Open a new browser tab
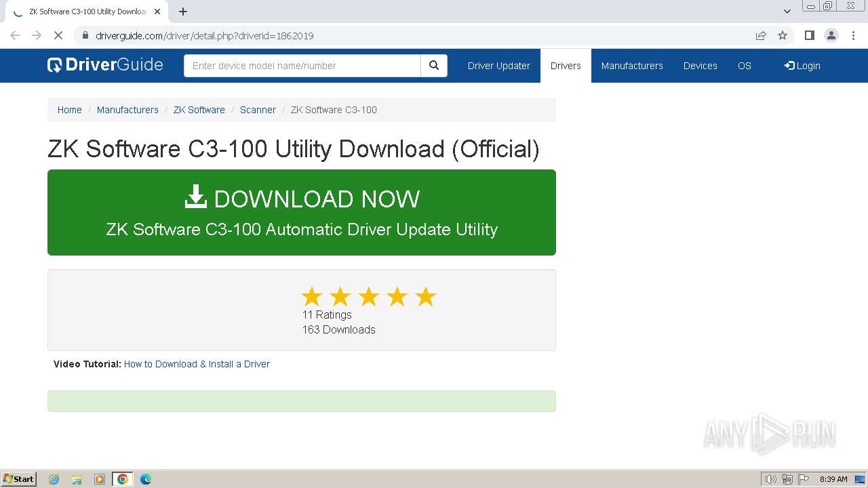 coord(183,12)
